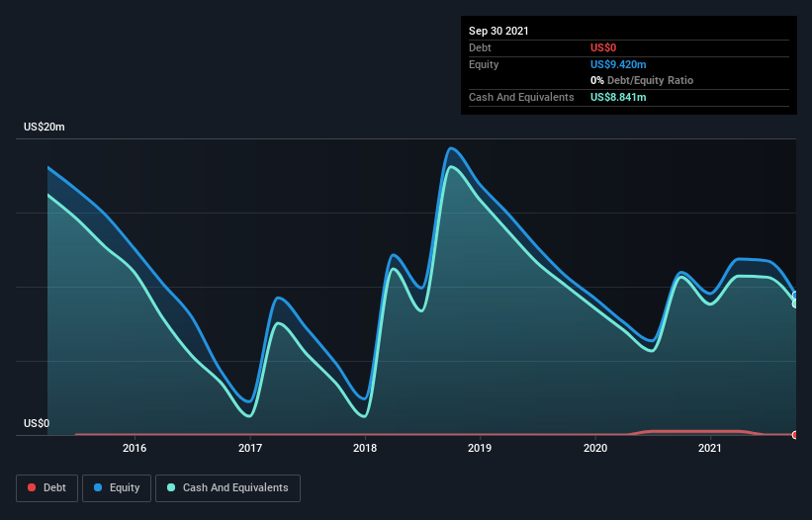
Task: Toggle the Equity legend button
Action: [x=117, y=488]
